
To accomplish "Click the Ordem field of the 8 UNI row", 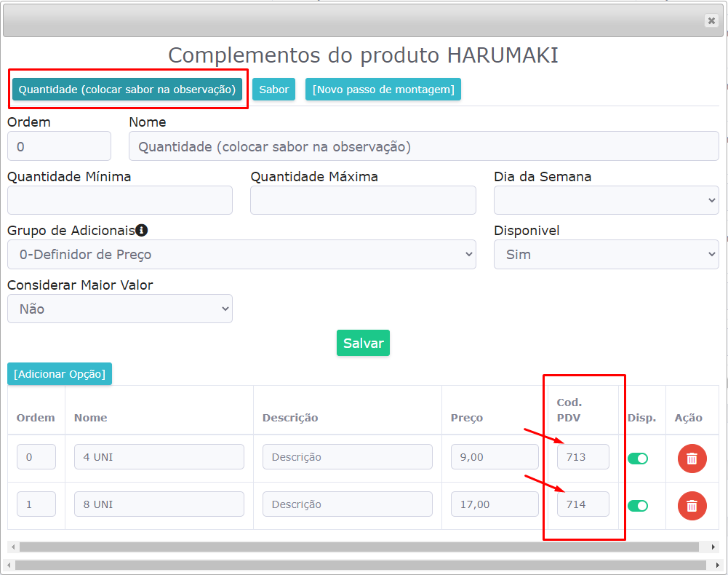I will pos(36,504).
